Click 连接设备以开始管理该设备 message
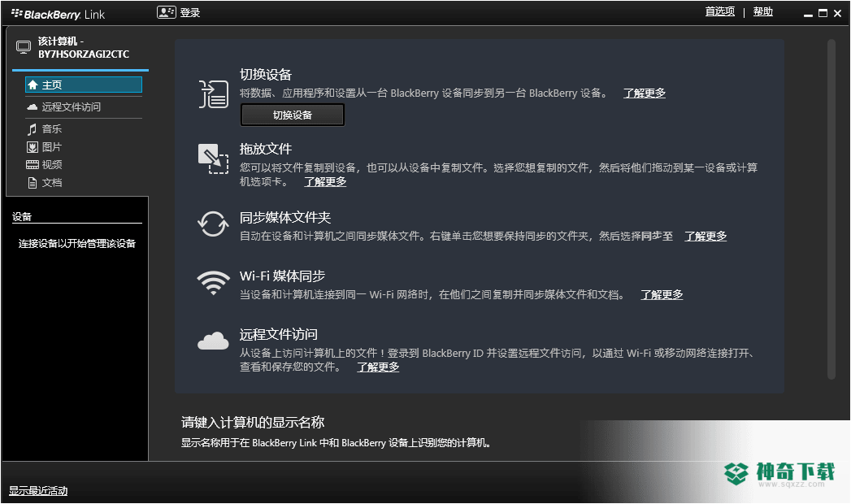This screenshot has width=851, height=504. tap(77, 244)
